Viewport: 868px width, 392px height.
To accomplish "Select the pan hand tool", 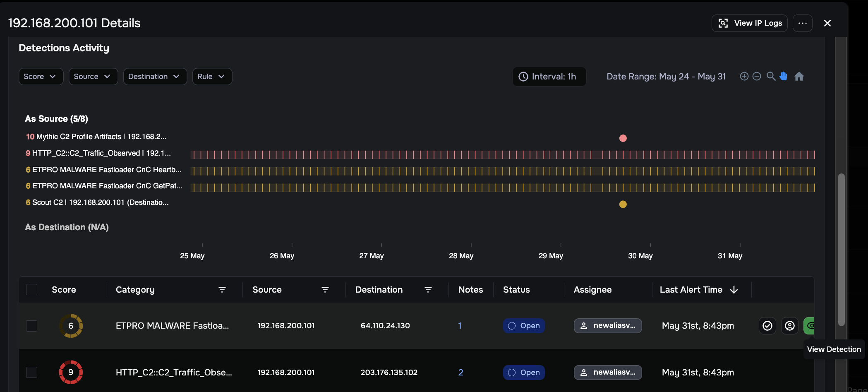I will click(x=783, y=76).
